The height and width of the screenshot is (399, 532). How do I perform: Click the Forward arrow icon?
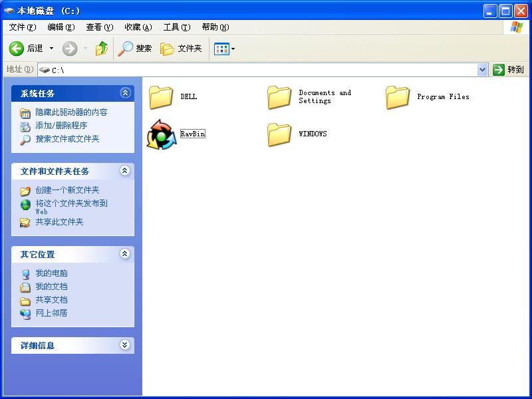point(70,49)
